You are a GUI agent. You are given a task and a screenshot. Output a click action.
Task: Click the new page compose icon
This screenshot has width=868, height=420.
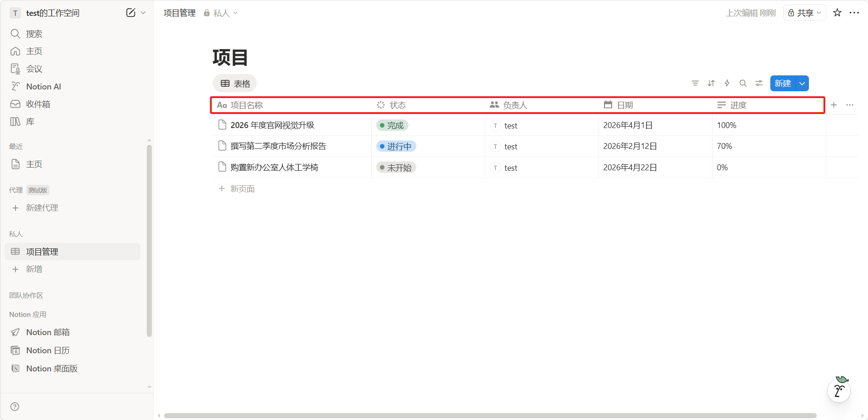(130, 13)
